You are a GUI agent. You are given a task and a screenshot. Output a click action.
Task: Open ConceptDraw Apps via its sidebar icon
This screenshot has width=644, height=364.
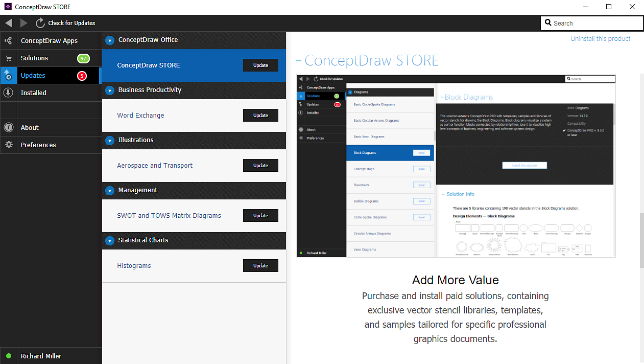[8, 40]
